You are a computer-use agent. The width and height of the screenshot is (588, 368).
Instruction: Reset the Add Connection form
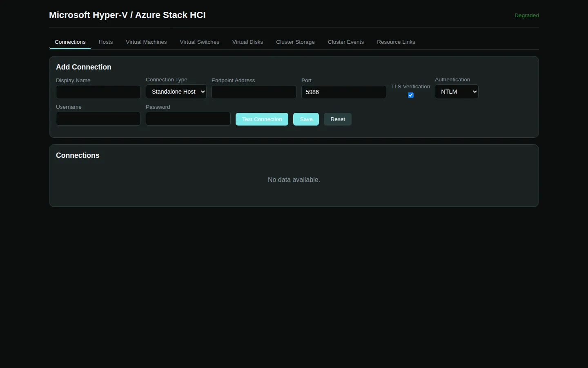click(x=338, y=119)
